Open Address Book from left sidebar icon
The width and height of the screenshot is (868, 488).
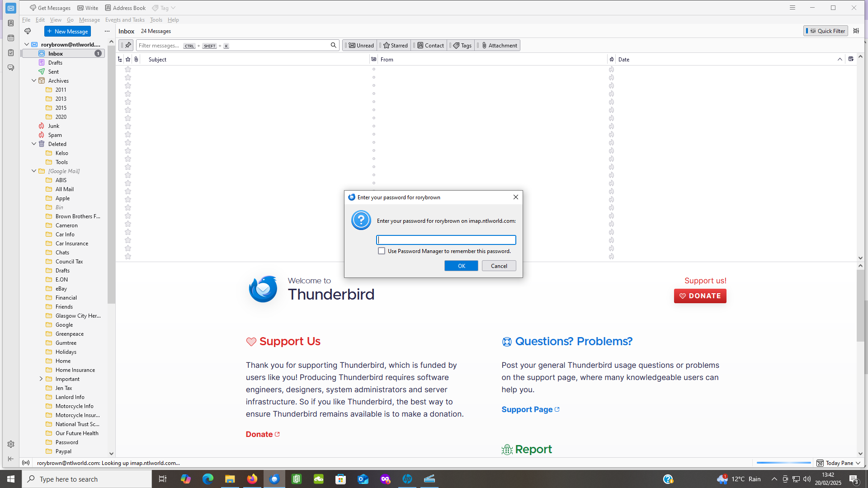11,23
